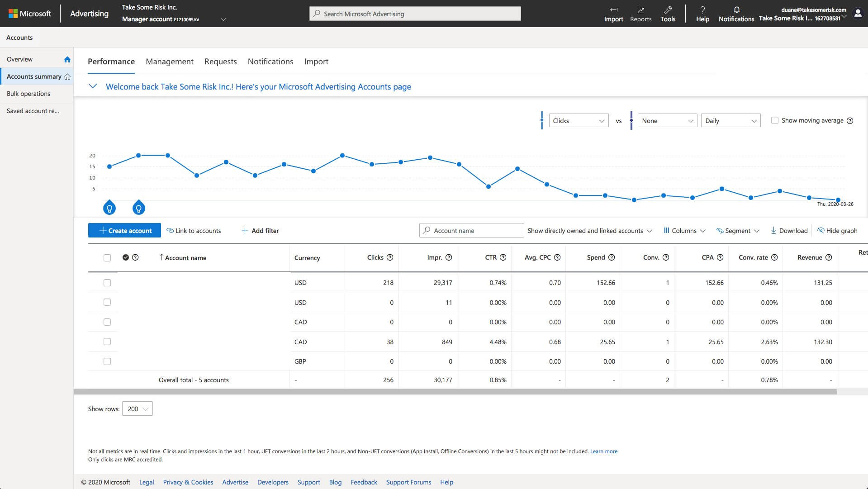Click Hide graph in table toolbar
The width and height of the screenshot is (868, 489).
pyautogui.click(x=837, y=231)
